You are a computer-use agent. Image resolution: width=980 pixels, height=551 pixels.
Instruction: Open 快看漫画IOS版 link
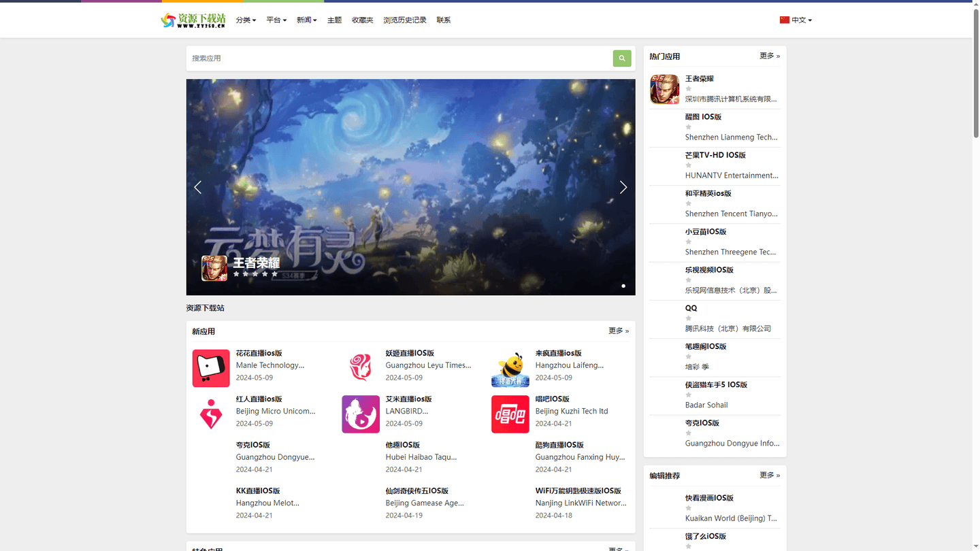[x=709, y=498]
